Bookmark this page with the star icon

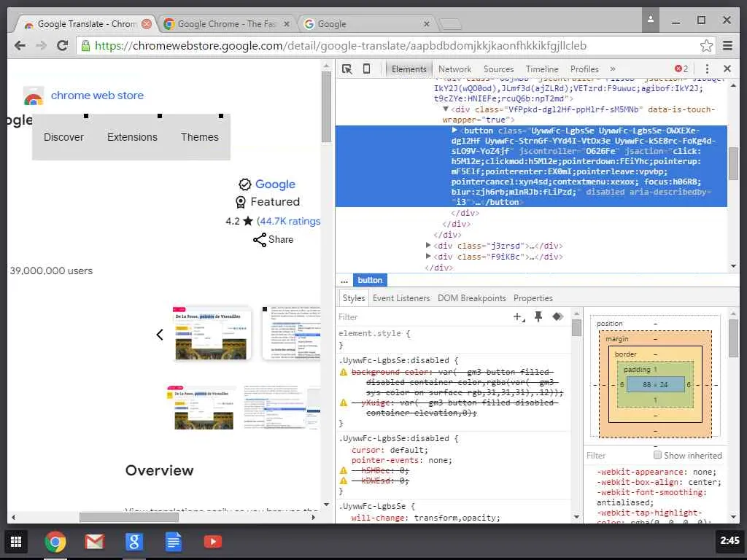coord(706,46)
